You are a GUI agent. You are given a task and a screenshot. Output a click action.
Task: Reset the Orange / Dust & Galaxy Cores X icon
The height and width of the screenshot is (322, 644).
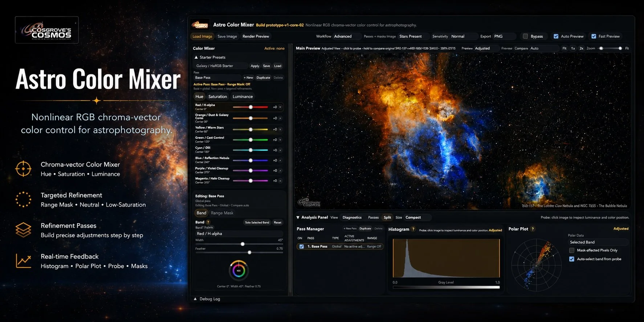pyautogui.click(x=280, y=118)
